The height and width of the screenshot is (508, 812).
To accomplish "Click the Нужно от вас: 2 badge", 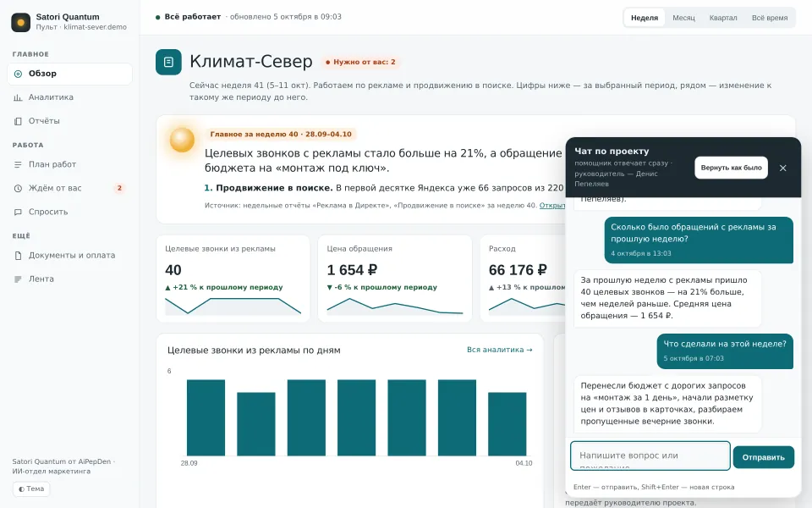I will coord(360,62).
